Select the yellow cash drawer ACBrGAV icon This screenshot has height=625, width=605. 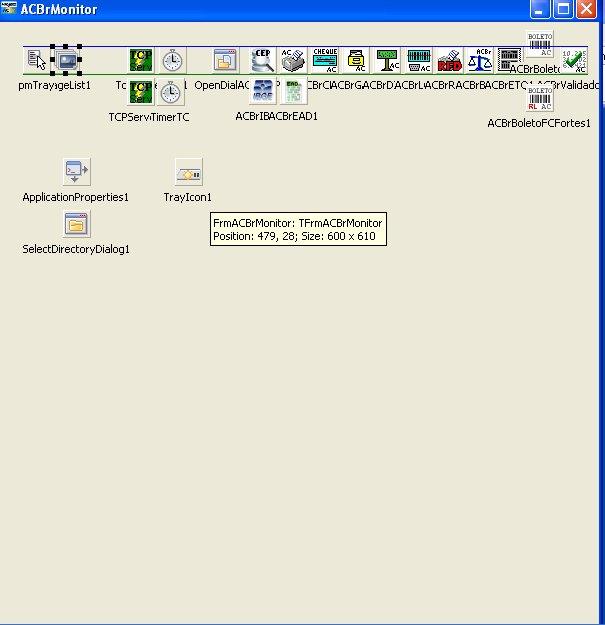point(356,60)
